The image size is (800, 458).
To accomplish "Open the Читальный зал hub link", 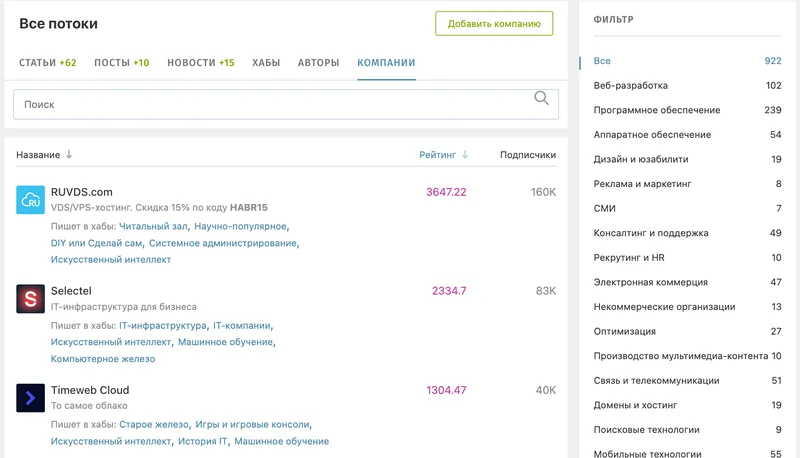I will (x=153, y=226).
